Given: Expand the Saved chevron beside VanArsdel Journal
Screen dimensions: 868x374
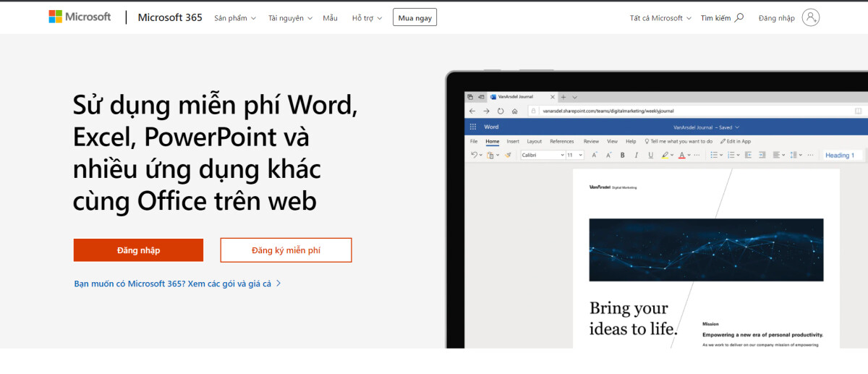Looking at the screenshot, I should click(737, 127).
